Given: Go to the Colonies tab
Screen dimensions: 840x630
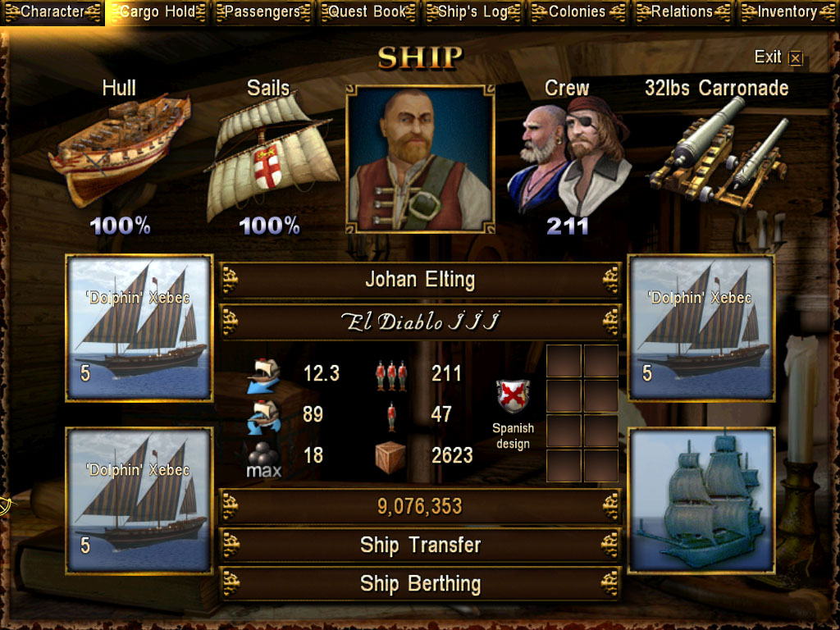Looking at the screenshot, I should coord(577,11).
